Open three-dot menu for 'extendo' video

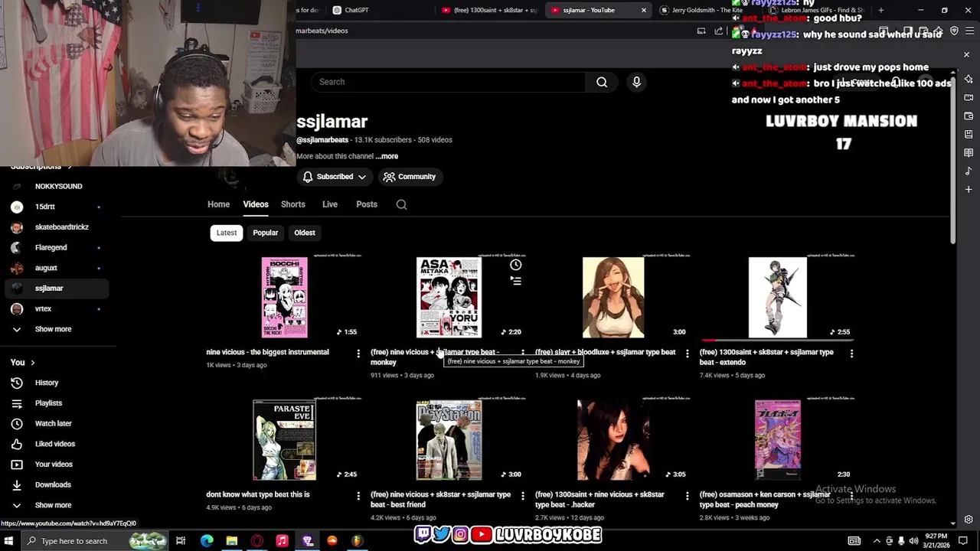[851, 353]
